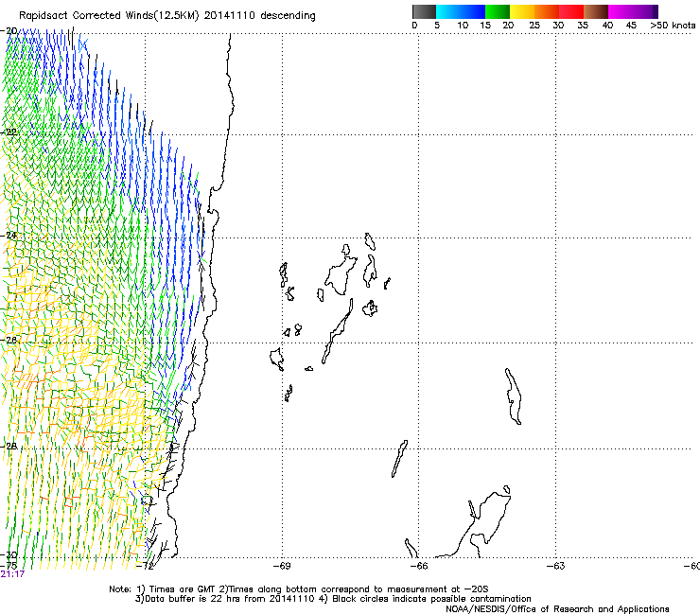This screenshot has height=615, width=700.
Task: Click the purple "21:17" time stamp
Action: (x=12, y=574)
